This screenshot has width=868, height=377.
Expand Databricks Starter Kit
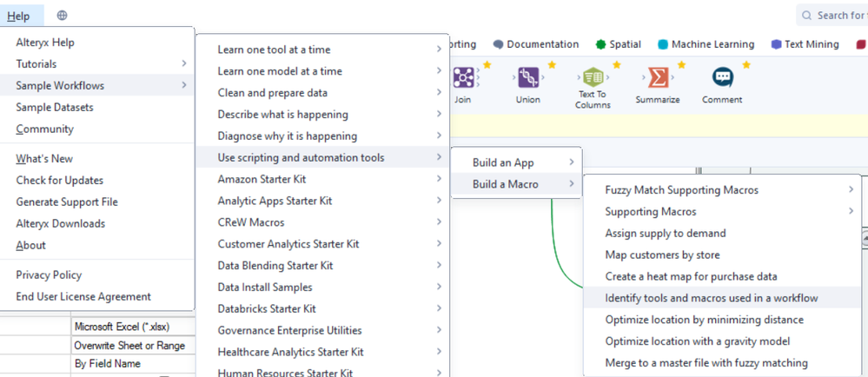(x=322, y=308)
